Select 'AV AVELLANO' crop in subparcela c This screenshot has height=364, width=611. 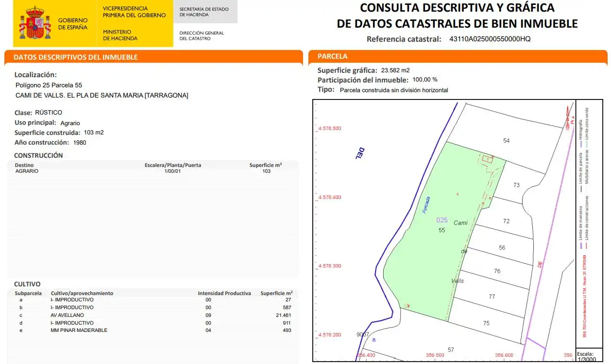click(x=67, y=315)
